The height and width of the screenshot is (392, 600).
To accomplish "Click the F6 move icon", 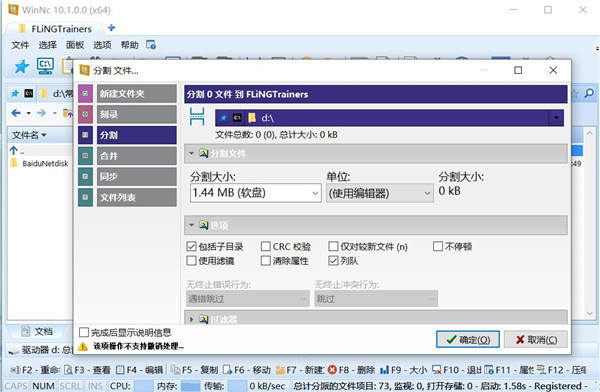I will click(228, 370).
